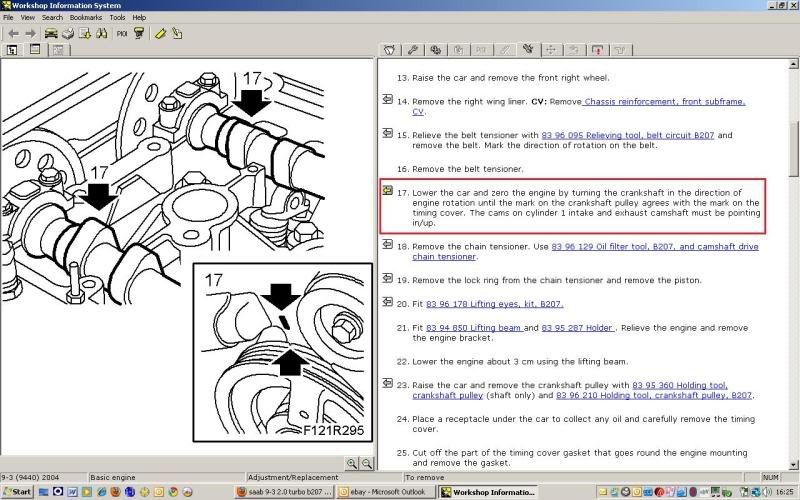This screenshot has height=500, width=800.
Task: Switch to the first left-pane tab
Action: click(x=13, y=49)
